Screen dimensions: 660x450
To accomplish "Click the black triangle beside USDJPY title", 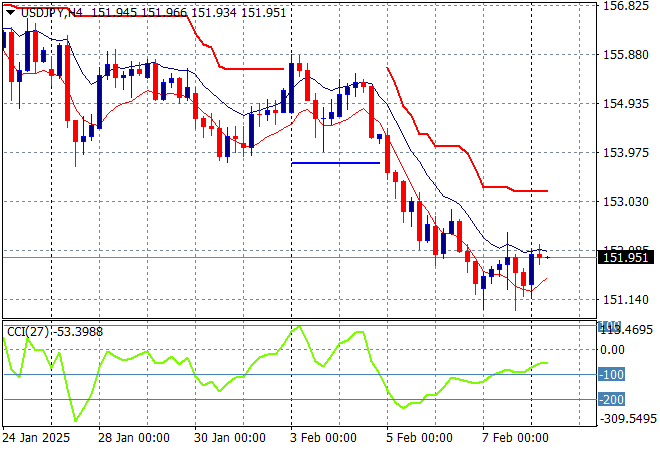I will [x=9, y=12].
